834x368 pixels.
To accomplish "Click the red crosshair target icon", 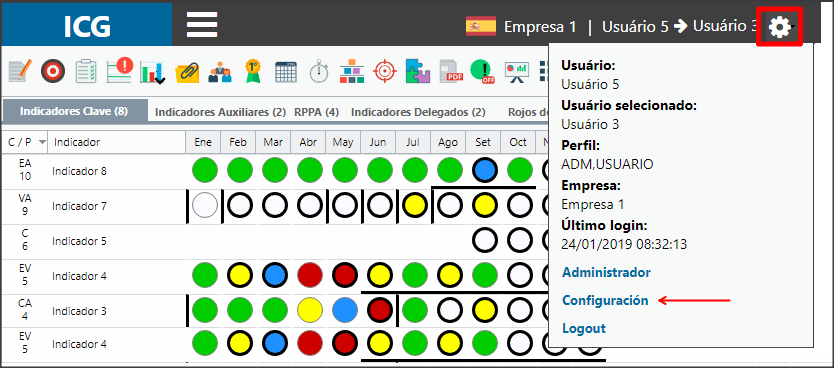I will (x=385, y=71).
